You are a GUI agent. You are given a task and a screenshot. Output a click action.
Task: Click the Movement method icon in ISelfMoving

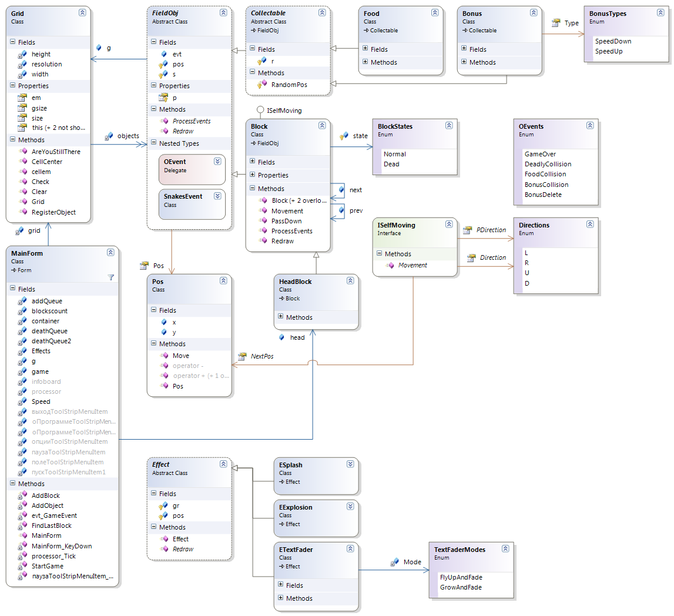390,265
